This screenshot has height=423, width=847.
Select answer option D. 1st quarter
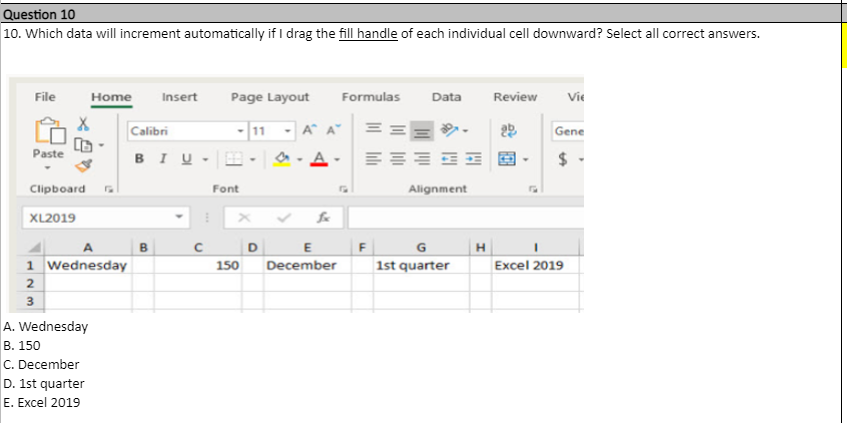tap(44, 384)
